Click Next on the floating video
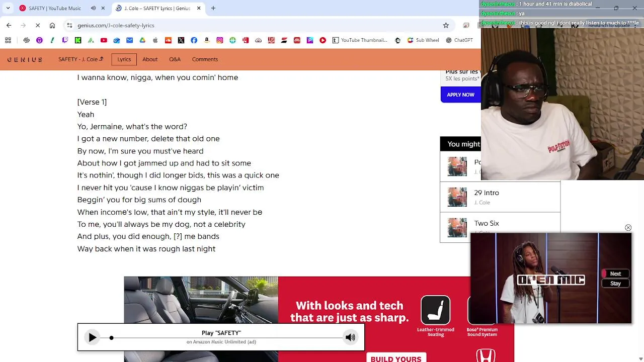The image size is (644, 362). pos(615,274)
